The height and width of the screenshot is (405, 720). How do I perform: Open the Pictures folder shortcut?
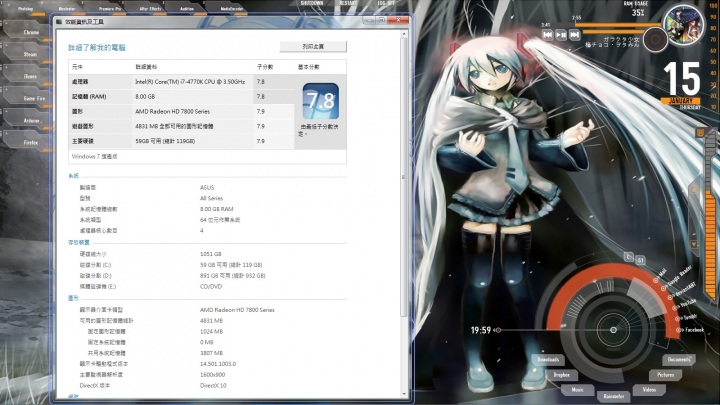[x=665, y=375]
